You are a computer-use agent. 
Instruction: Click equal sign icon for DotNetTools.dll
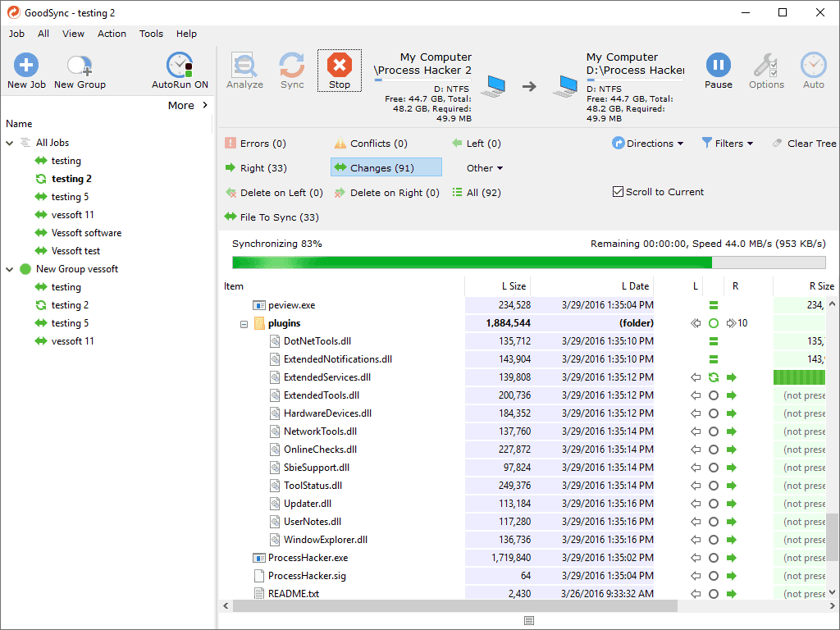pos(713,341)
